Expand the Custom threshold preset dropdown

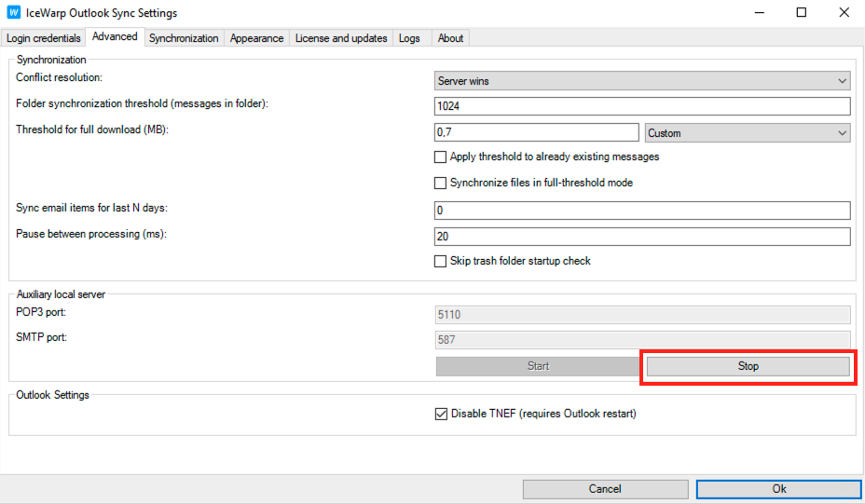(x=748, y=133)
